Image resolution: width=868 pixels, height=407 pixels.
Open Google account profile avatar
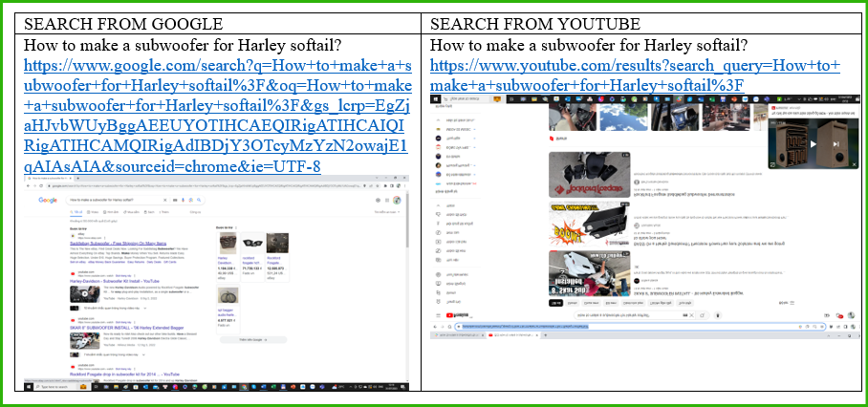pyautogui.click(x=397, y=201)
